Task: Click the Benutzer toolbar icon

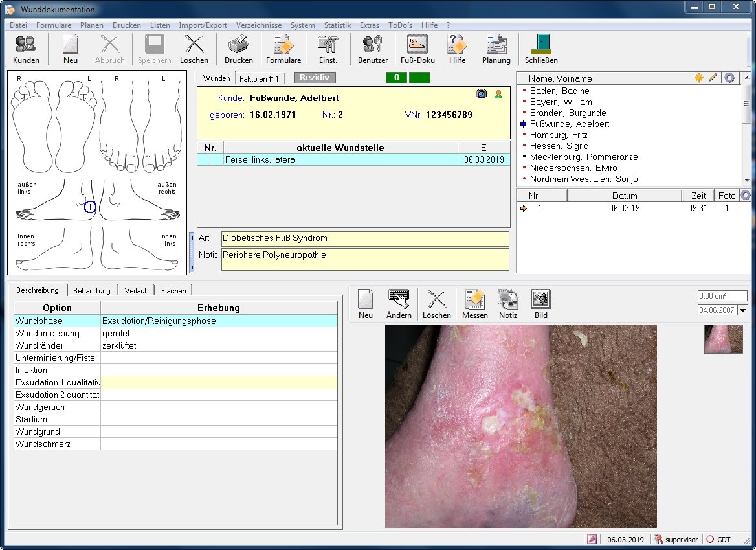Action: coord(372,49)
